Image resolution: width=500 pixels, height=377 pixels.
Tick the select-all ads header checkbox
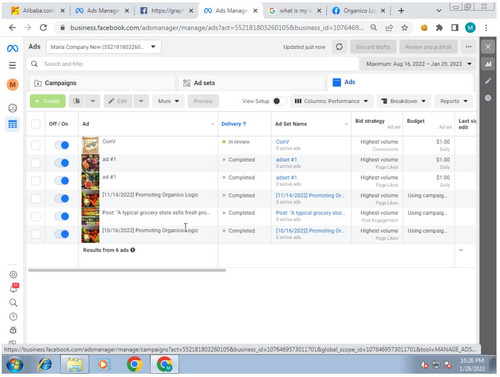point(36,124)
